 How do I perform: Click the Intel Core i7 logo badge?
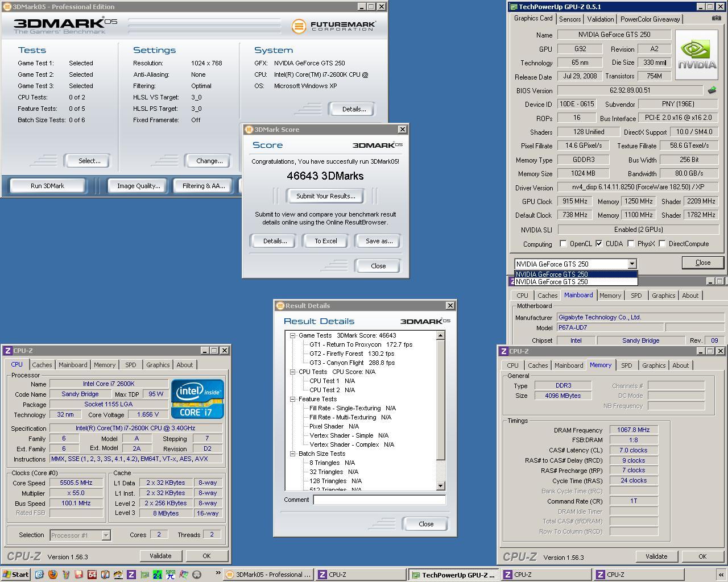pyautogui.click(x=197, y=399)
